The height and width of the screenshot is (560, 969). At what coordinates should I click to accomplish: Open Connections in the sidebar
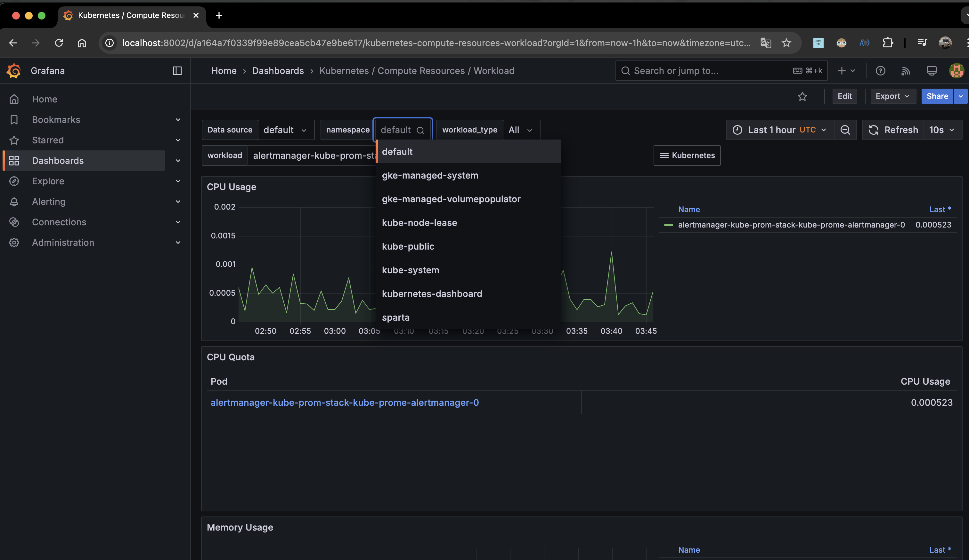(59, 222)
